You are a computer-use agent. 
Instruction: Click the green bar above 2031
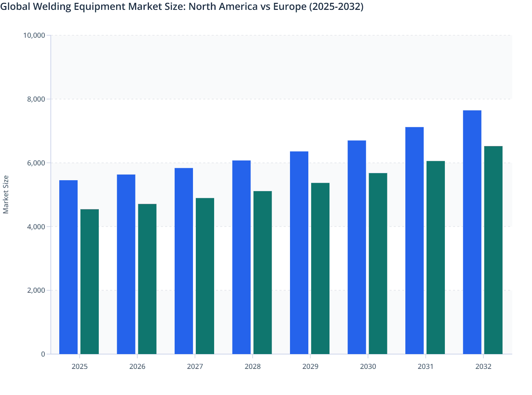point(435,257)
